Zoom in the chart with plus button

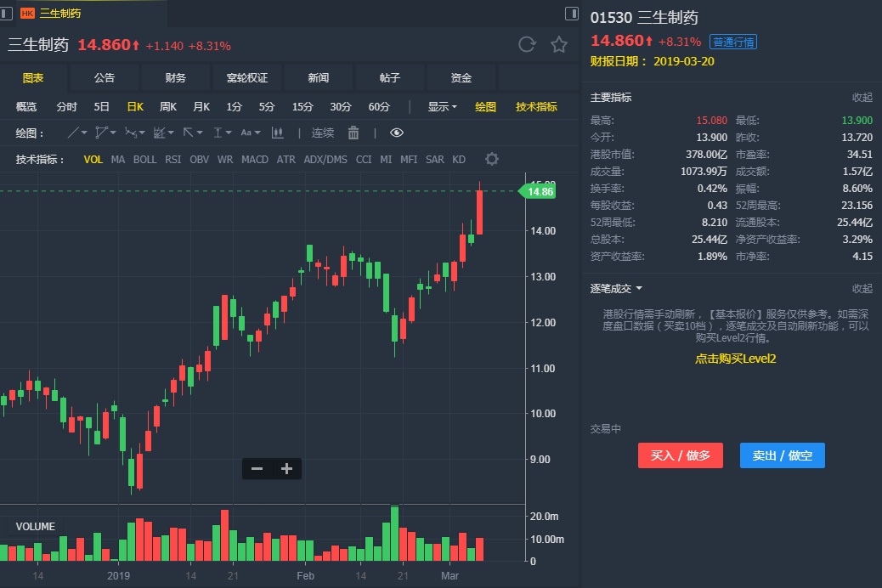point(286,468)
